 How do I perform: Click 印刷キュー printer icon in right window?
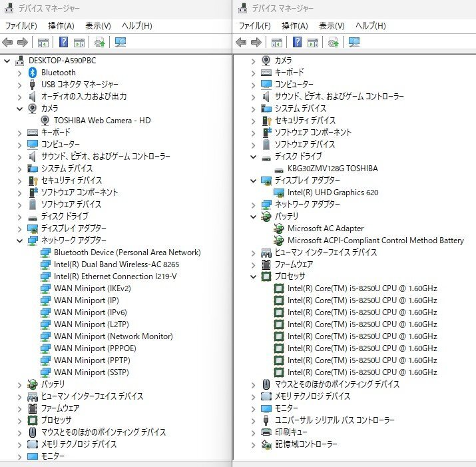[266, 432]
